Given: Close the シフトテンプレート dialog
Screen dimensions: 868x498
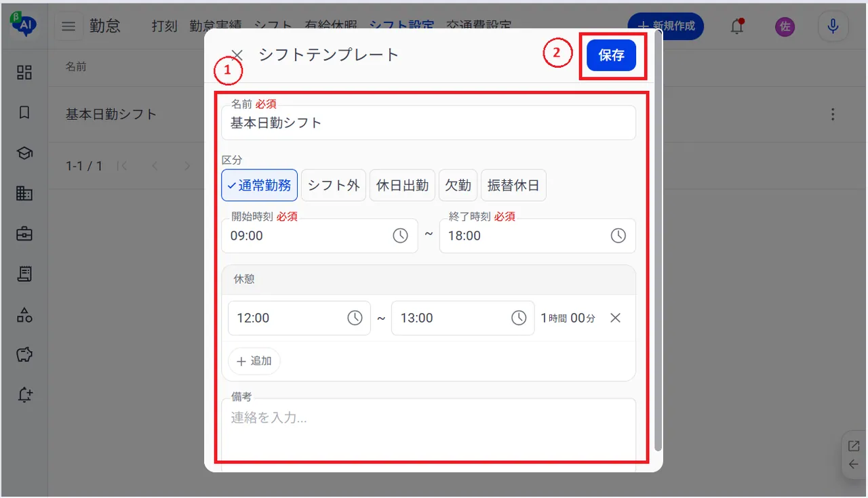Looking at the screenshot, I should [x=237, y=56].
